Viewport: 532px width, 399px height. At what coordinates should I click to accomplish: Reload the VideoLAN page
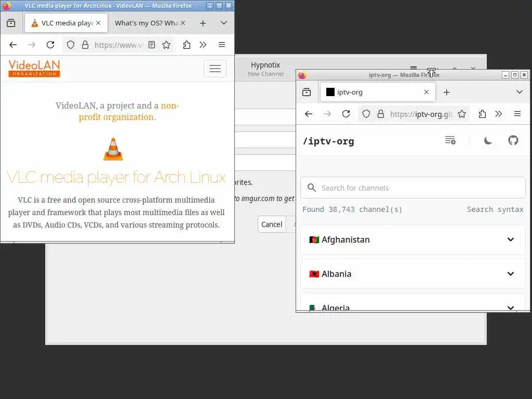pos(50,45)
